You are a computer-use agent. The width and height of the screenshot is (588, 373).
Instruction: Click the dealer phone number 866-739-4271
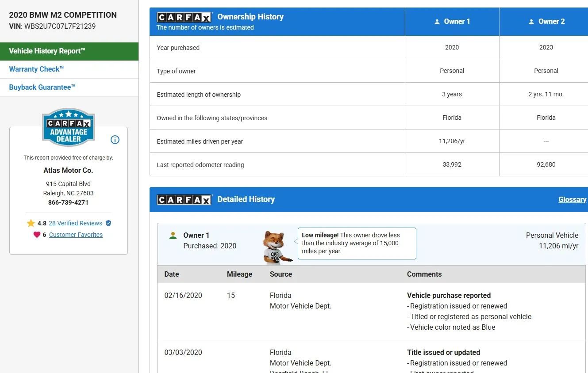[68, 202]
